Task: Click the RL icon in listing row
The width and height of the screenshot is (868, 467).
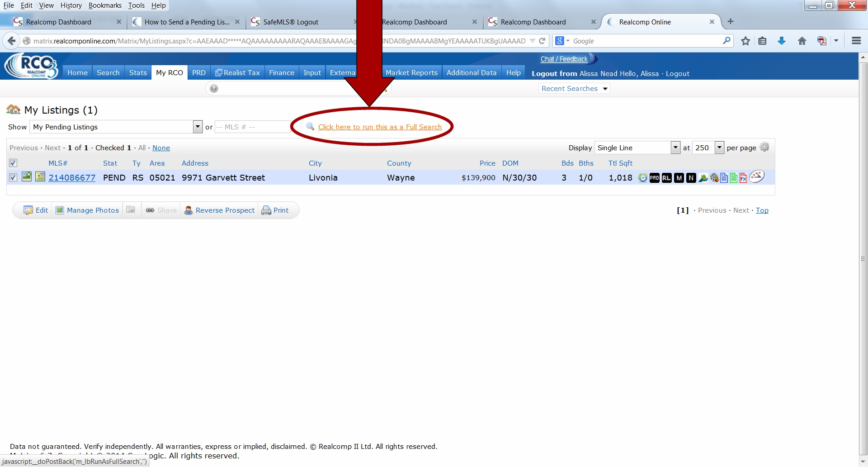Action: coord(666,178)
